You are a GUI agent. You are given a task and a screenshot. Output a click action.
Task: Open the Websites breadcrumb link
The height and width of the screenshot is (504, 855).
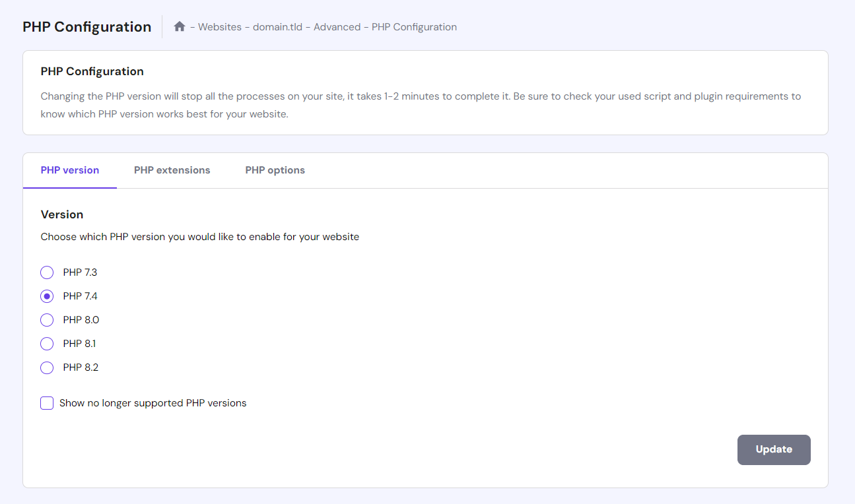coord(221,26)
